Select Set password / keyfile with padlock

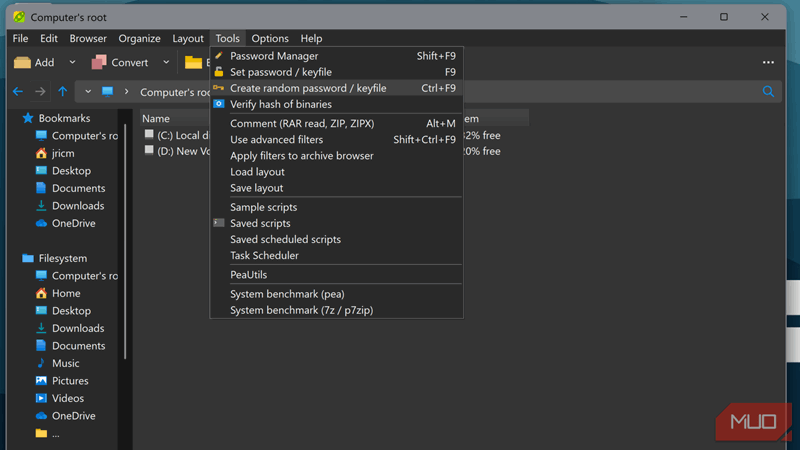coord(281,72)
